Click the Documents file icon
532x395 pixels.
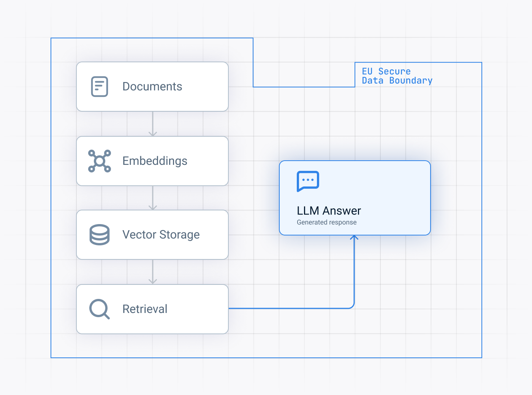click(x=99, y=87)
